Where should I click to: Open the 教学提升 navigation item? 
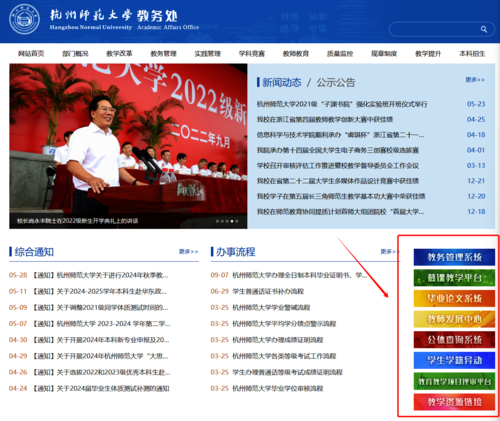[x=428, y=53]
